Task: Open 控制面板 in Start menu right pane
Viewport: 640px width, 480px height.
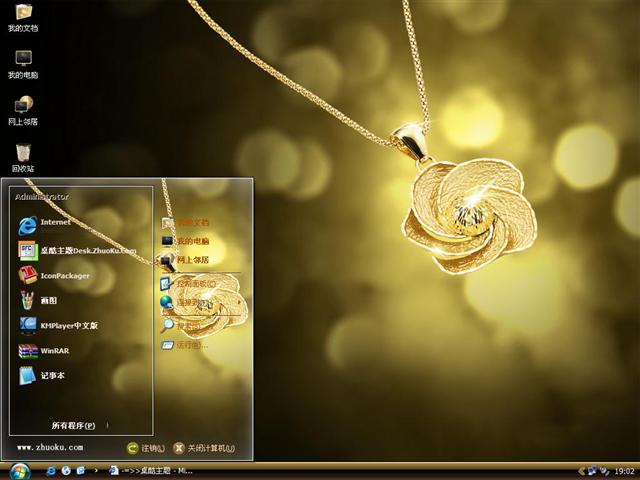Action: point(193,284)
